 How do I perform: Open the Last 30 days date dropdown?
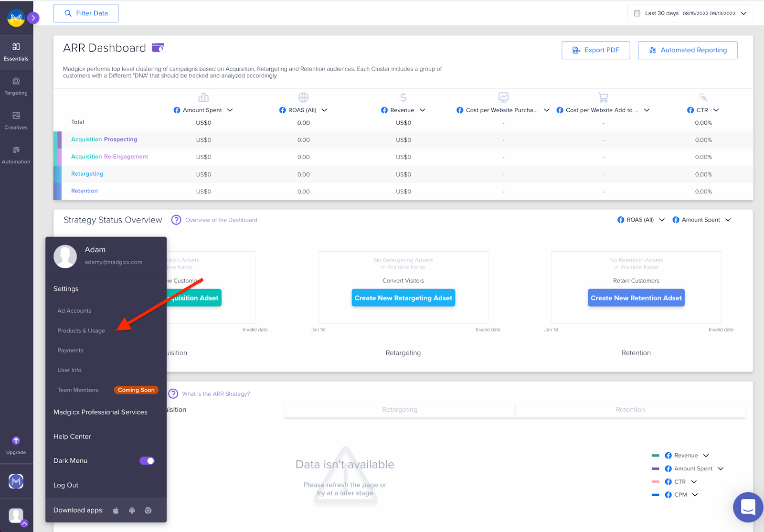point(690,13)
